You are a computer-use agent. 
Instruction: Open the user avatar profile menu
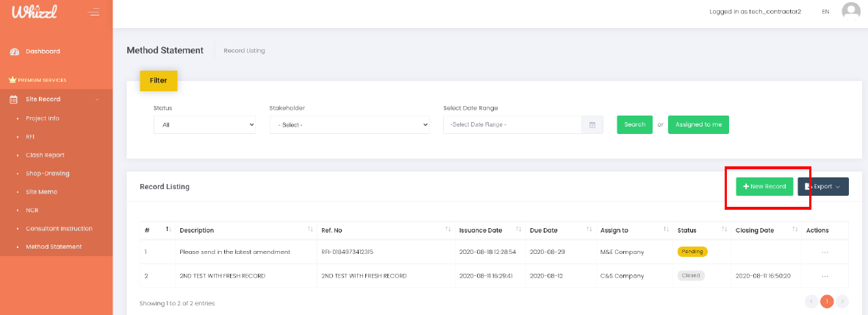click(851, 12)
